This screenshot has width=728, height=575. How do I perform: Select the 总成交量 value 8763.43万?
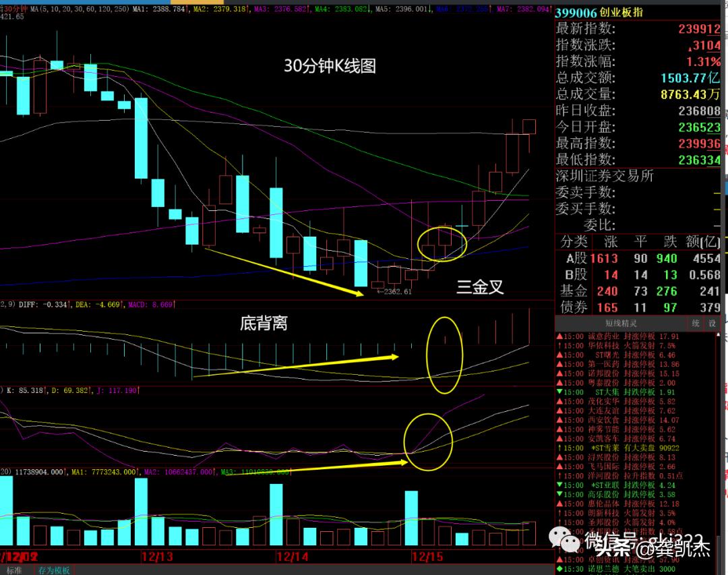[x=691, y=94]
